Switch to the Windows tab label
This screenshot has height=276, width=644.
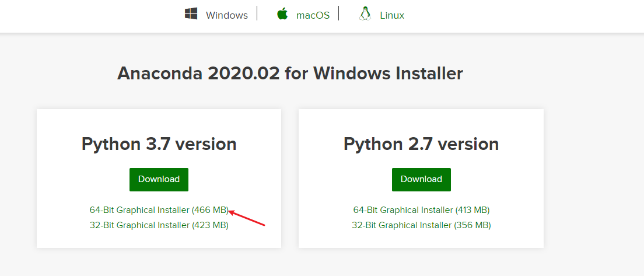(x=227, y=15)
